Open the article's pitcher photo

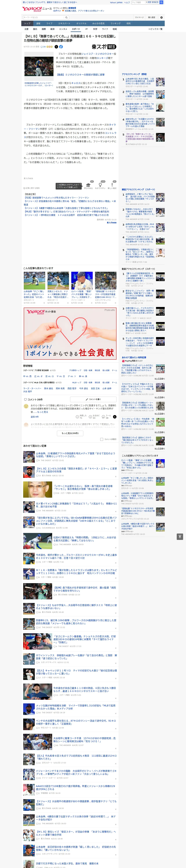click(x=39, y=66)
